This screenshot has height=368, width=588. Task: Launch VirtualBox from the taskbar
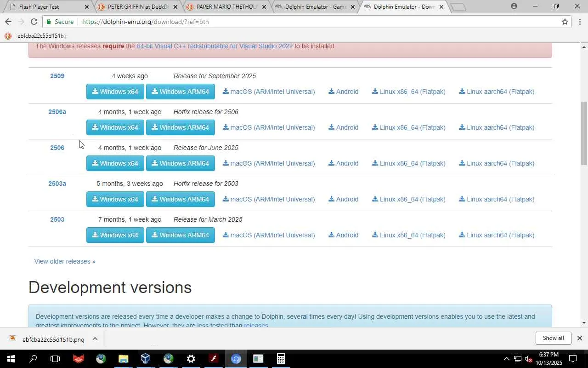[x=146, y=359]
